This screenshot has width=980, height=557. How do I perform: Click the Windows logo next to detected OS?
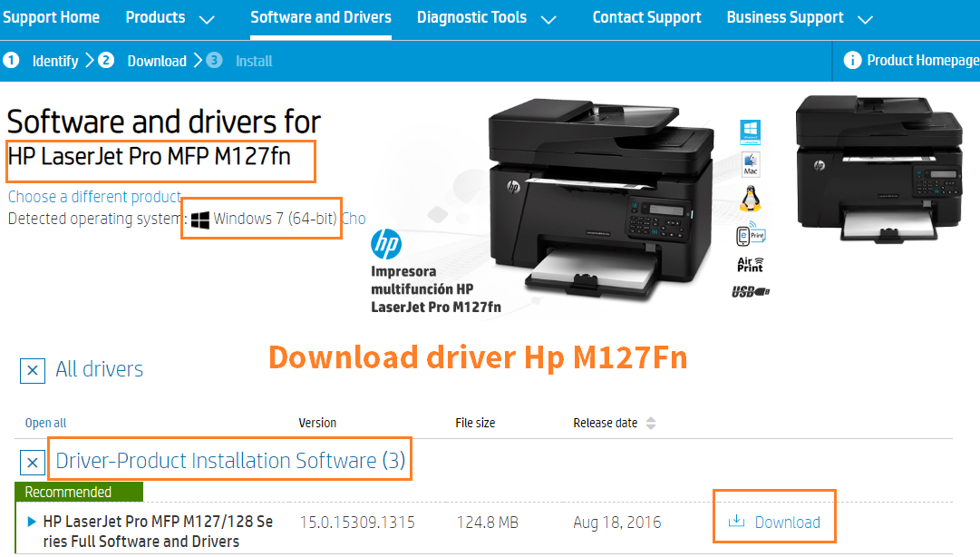point(200,220)
